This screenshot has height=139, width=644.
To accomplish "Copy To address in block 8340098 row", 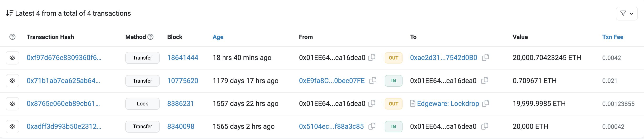I will (485, 126).
